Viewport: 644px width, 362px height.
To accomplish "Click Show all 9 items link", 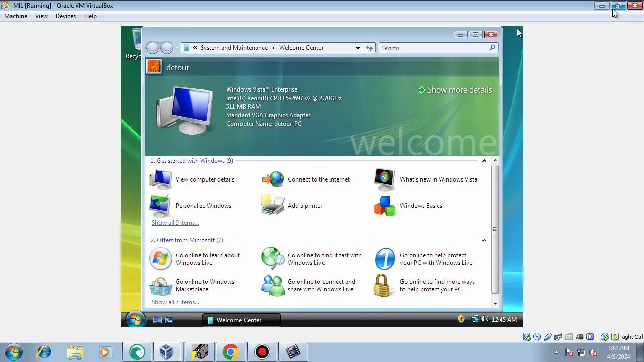I will (176, 223).
